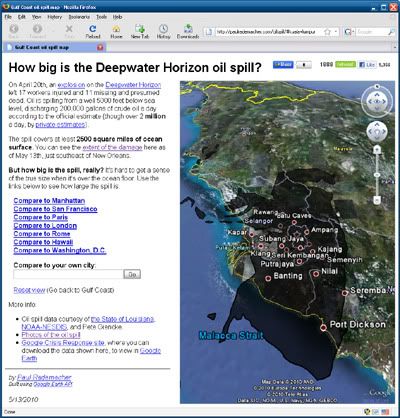Open the File menu

pyautogui.click(x=8, y=17)
